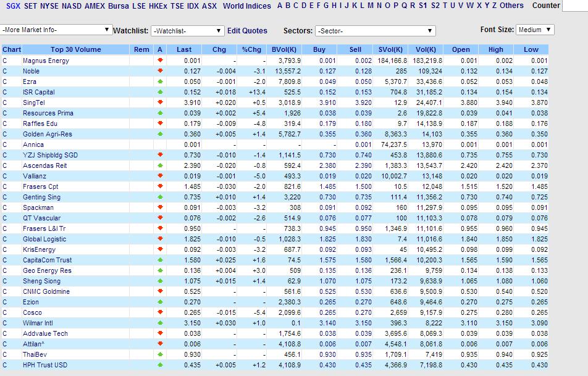The height and width of the screenshot is (376, 588).
Task: Filter counters by letter Z
Action: click(x=494, y=6)
